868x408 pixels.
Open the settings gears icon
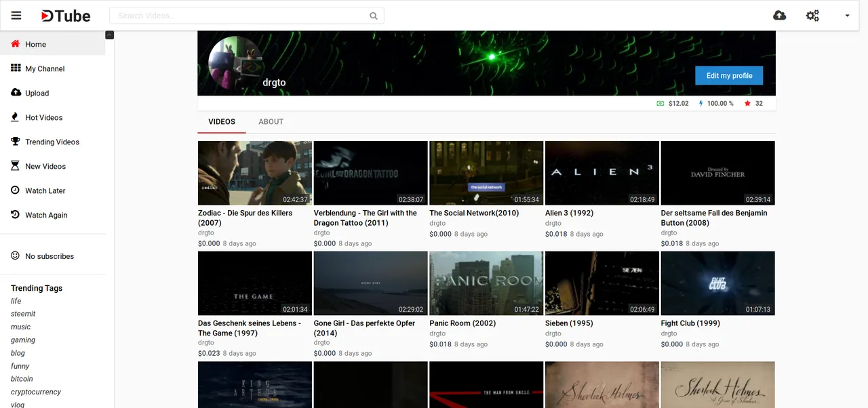pyautogui.click(x=812, y=16)
